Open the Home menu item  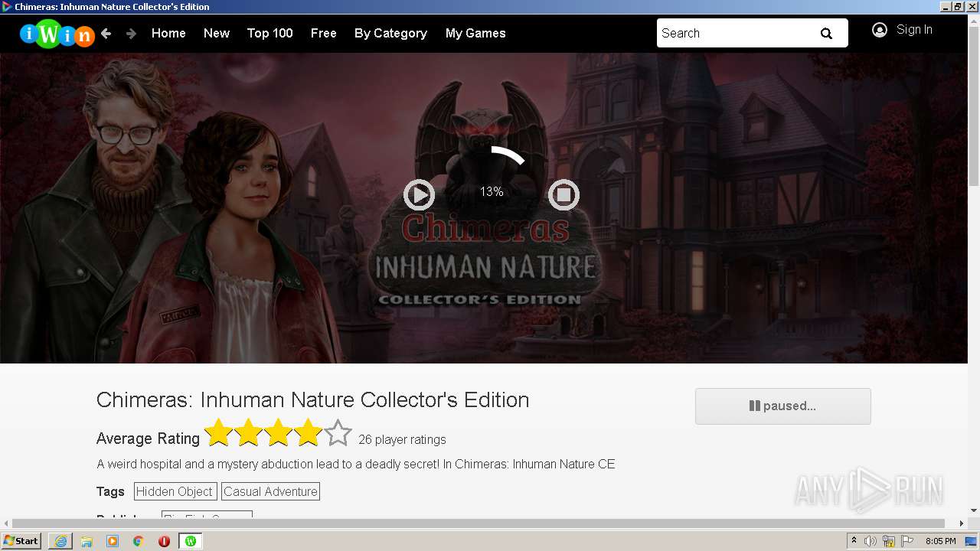[168, 33]
